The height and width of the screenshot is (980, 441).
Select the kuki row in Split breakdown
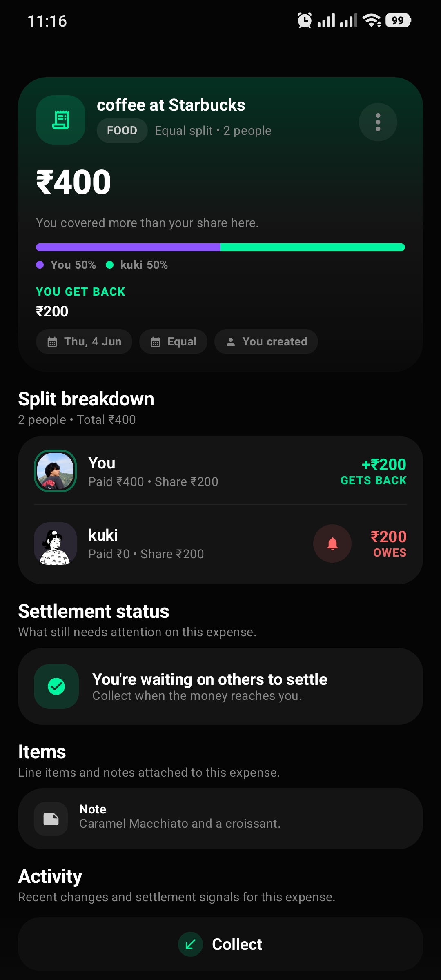click(x=220, y=543)
